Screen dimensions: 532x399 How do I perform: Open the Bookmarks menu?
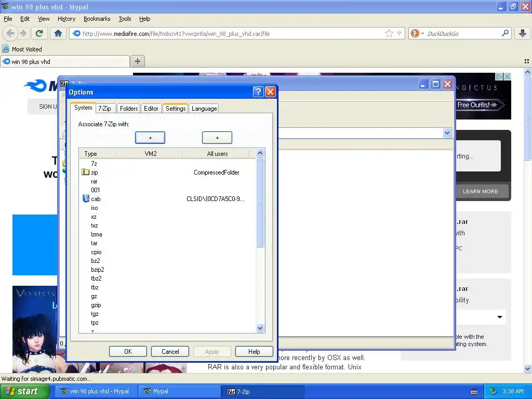[97, 19]
